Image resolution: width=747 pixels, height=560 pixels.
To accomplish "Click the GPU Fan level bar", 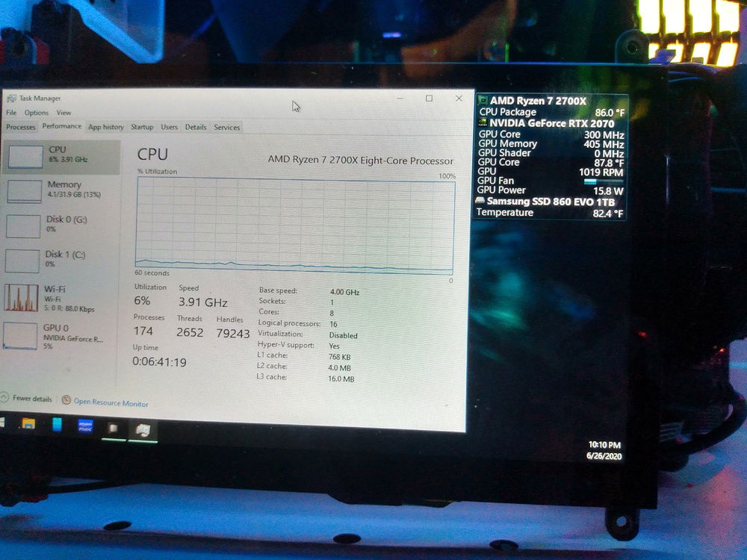I will (603, 181).
